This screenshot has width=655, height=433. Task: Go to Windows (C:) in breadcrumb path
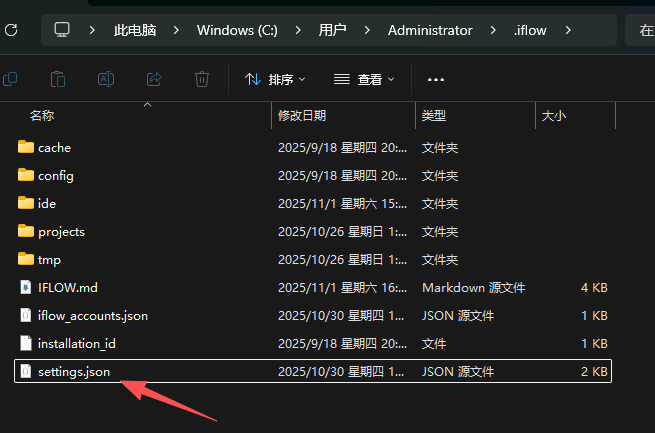[x=235, y=30]
